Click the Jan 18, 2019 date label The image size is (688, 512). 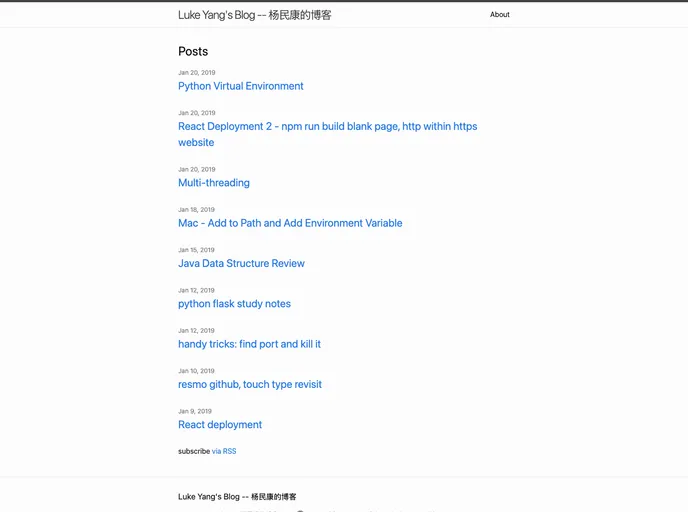pos(196,210)
